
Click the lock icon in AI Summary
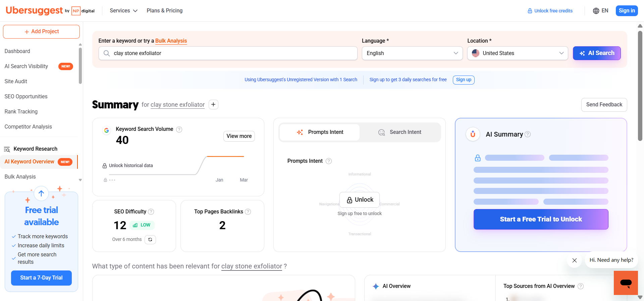click(x=478, y=158)
